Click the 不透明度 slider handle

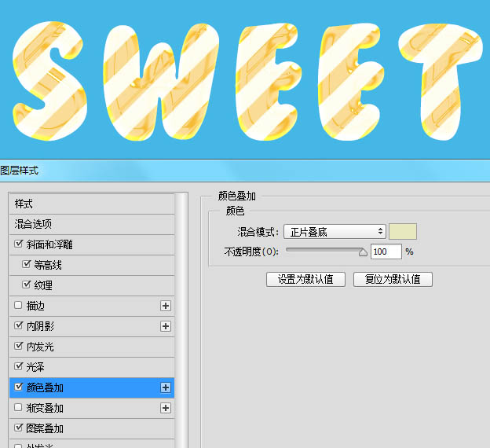pos(363,252)
